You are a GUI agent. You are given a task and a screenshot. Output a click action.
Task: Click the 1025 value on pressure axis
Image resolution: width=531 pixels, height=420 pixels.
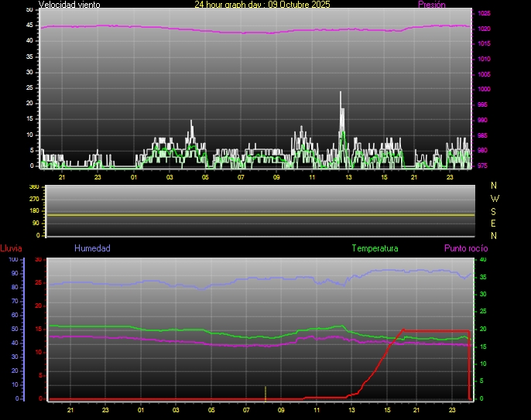(484, 14)
